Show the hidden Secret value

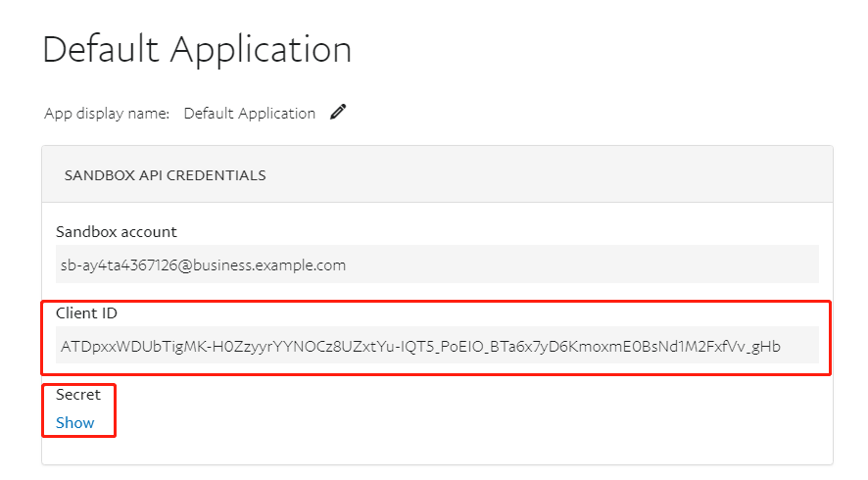click(75, 423)
